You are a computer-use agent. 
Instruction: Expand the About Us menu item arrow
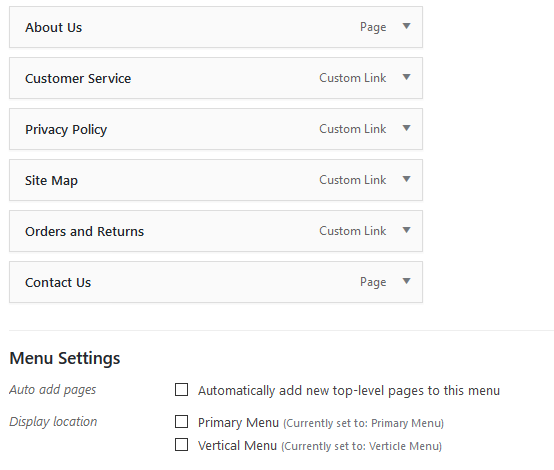pyautogui.click(x=406, y=26)
